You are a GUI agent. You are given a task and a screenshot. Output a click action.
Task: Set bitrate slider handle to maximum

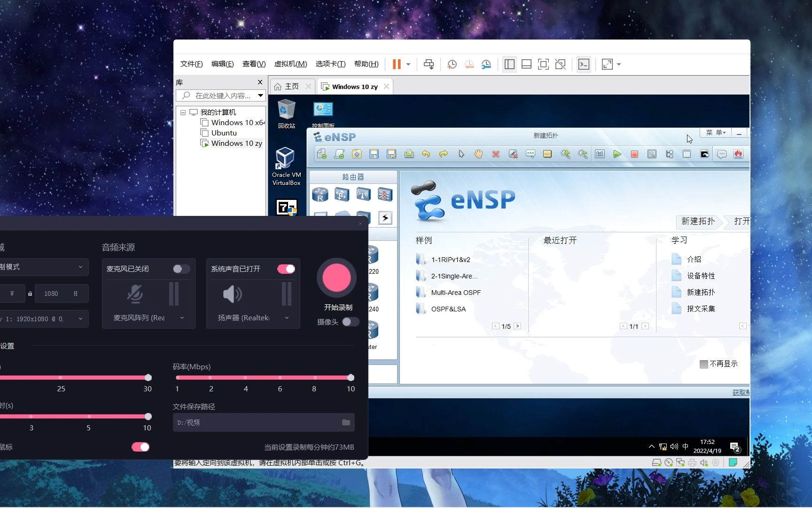point(351,377)
